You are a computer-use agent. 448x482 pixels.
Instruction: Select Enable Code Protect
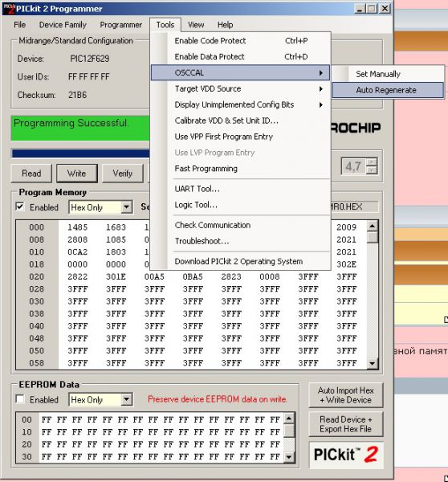click(x=241, y=41)
